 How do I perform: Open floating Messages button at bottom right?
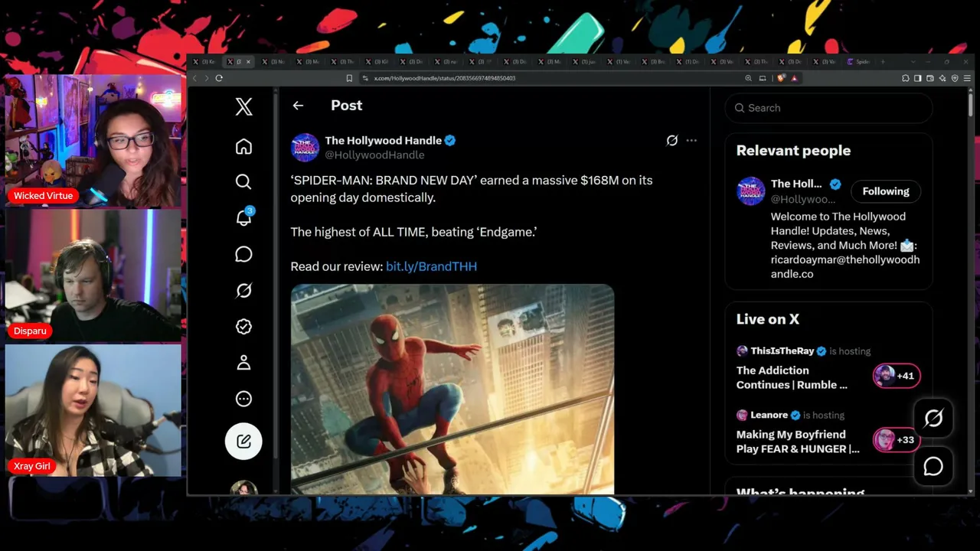click(933, 466)
